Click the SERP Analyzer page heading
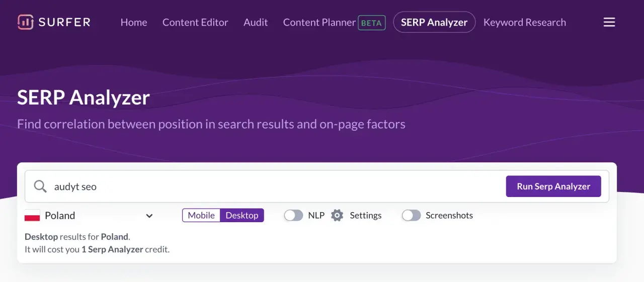This screenshot has height=282, width=644. tap(84, 97)
